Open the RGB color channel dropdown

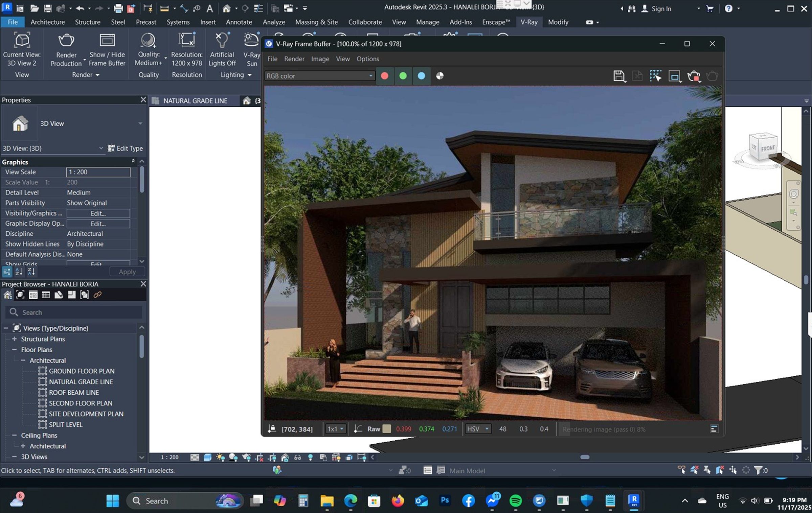[x=370, y=76]
